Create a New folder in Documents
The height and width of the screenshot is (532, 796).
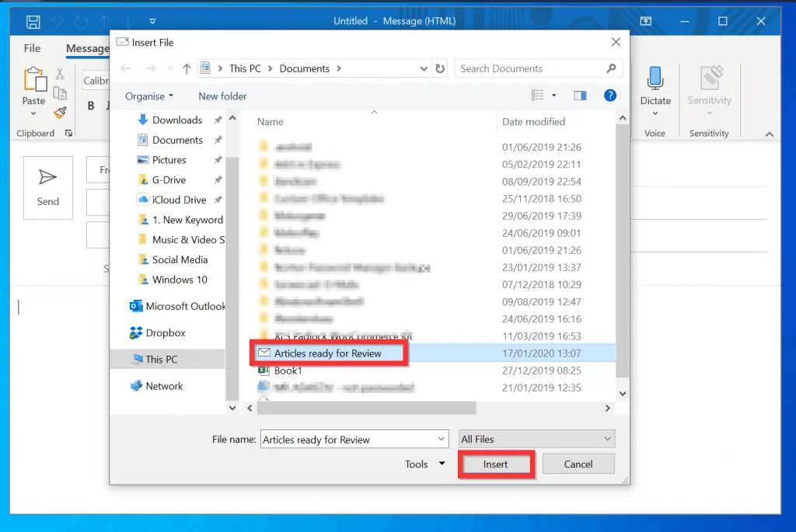click(222, 96)
